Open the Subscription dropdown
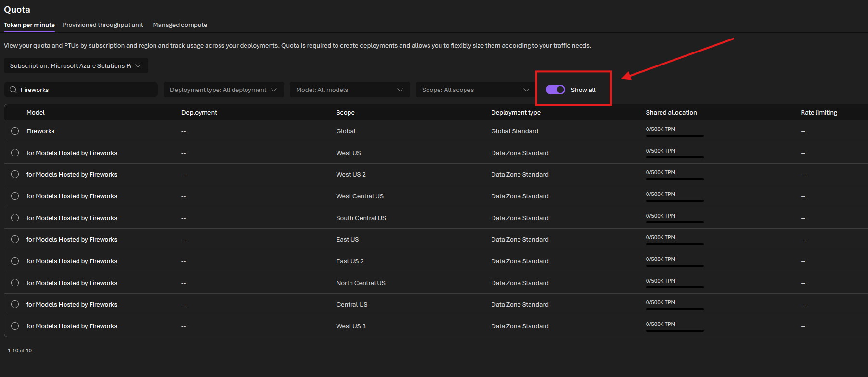 (76, 66)
